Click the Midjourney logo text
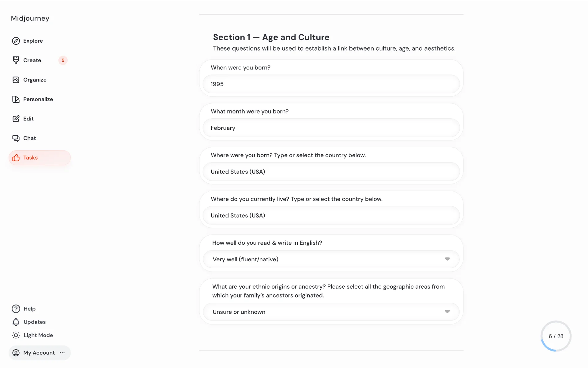The width and height of the screenshot is (588, 368). click(x=30, y=18)
